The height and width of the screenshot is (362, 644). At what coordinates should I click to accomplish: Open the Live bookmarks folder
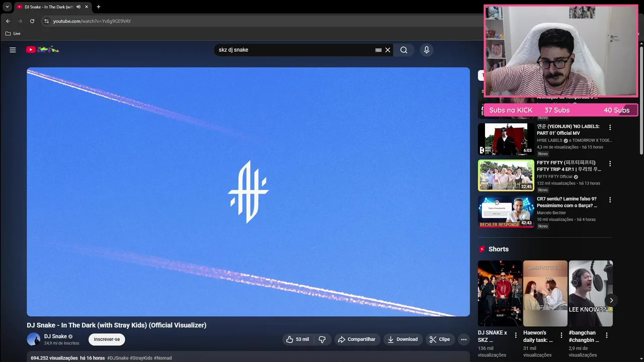coord(13,34)
